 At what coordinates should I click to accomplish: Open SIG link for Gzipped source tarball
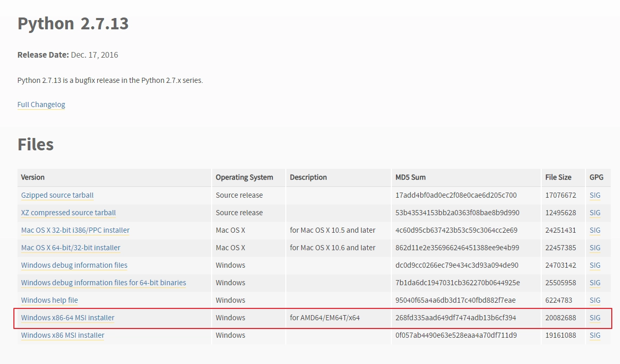(x=595, y=195)
